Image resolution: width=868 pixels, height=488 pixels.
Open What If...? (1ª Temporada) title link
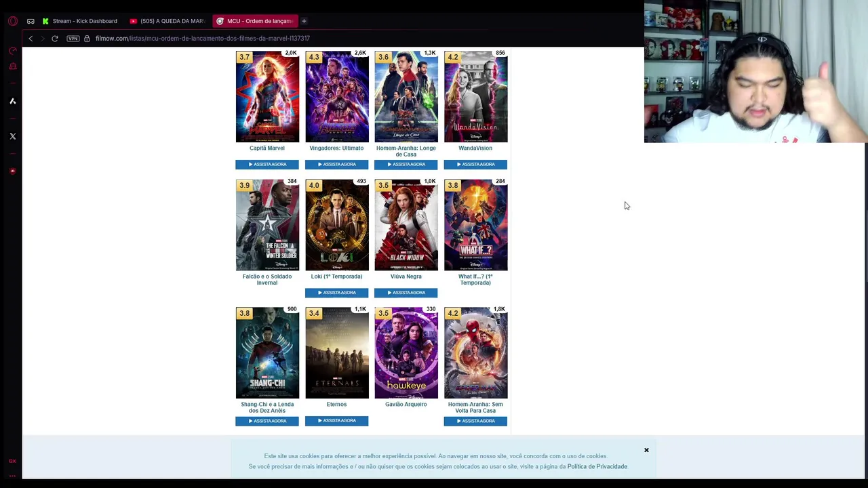tap(475, 279)
